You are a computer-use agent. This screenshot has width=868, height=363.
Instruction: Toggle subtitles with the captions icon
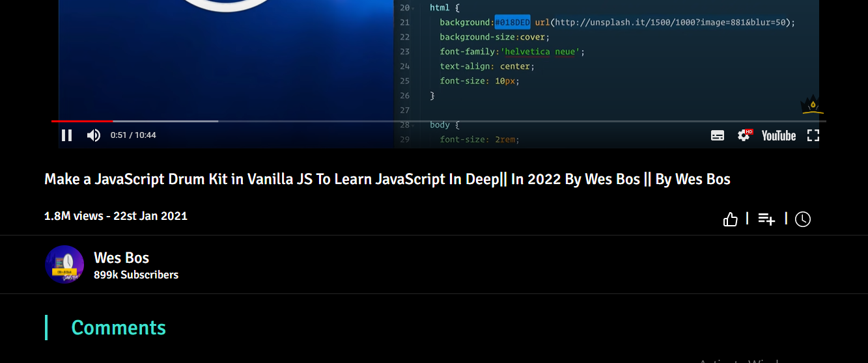click(718, 135)
